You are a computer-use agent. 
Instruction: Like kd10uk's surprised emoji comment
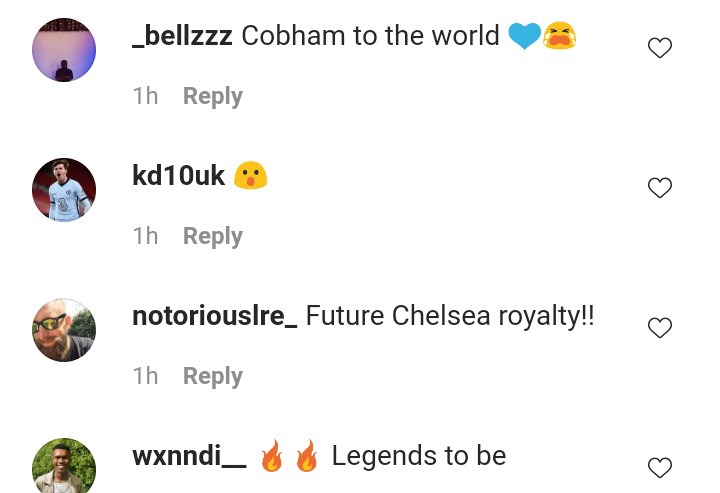[660, 188]
